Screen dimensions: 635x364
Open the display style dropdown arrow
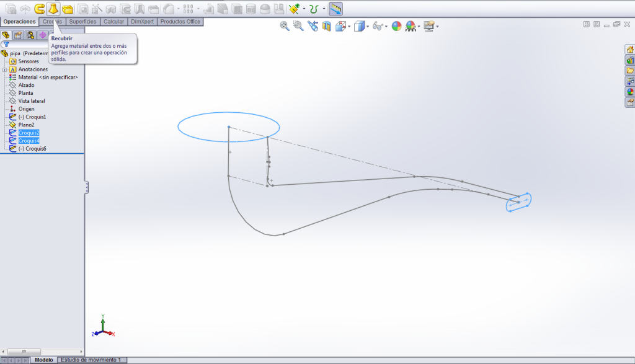coord(368,27)
